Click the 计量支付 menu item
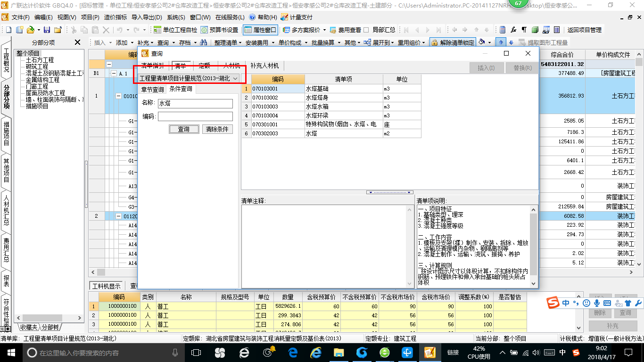The width and height of the screenshot is (644, 362). 297,17
